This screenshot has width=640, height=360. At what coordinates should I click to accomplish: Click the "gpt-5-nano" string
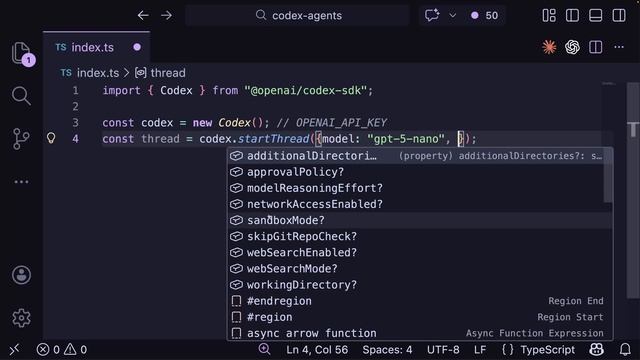406,139
